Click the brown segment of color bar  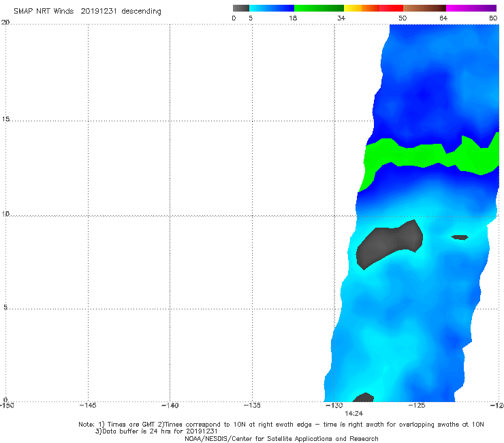tap(424, 8)
